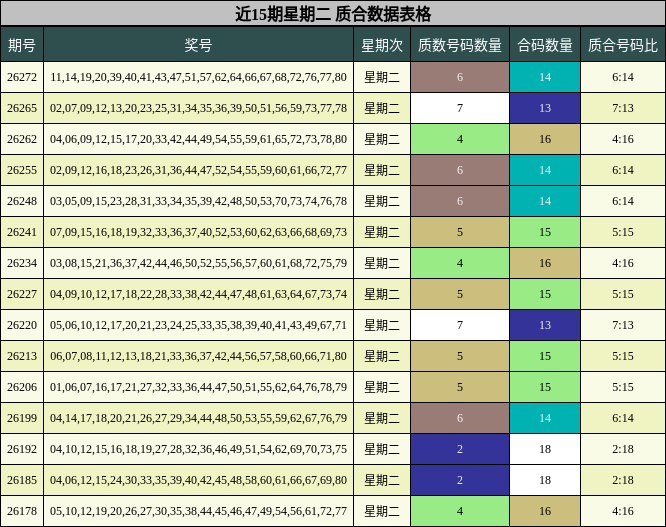Viewport: 666px width, 527px height.
Task: Click the winning numbers of row 26199
Action: (198, 418)
